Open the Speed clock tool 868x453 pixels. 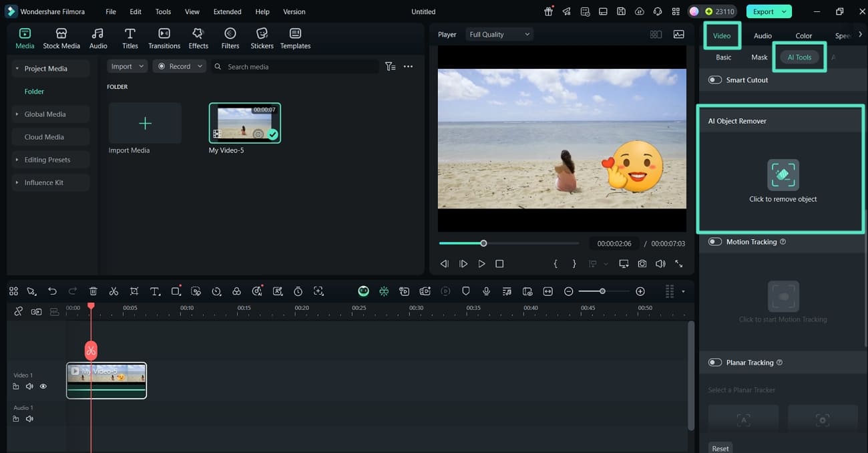[216, 291]
